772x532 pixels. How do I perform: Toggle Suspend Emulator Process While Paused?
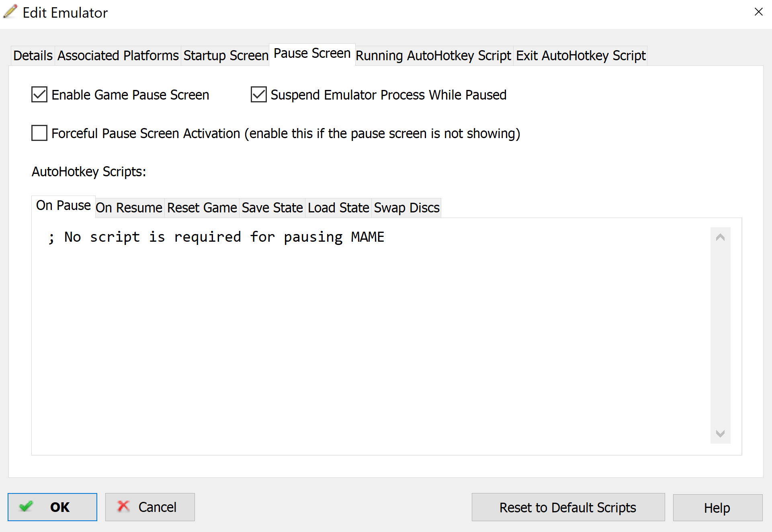point(259,95)
